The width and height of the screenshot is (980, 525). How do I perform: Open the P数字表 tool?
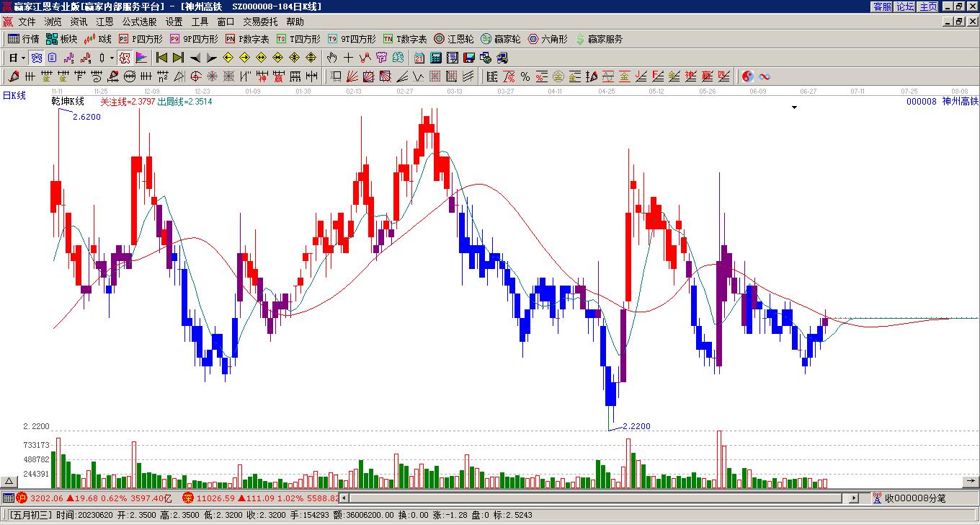coord(247,39)
